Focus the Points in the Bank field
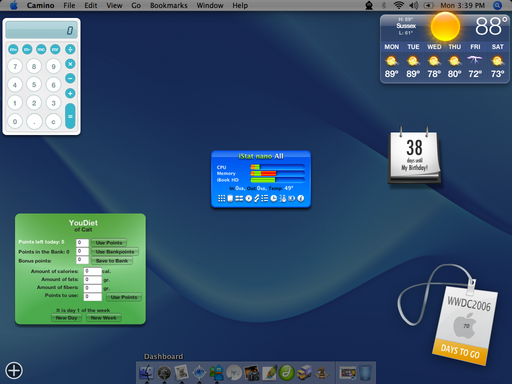This screenshot has height=384, width=512. tap(82, 251)
